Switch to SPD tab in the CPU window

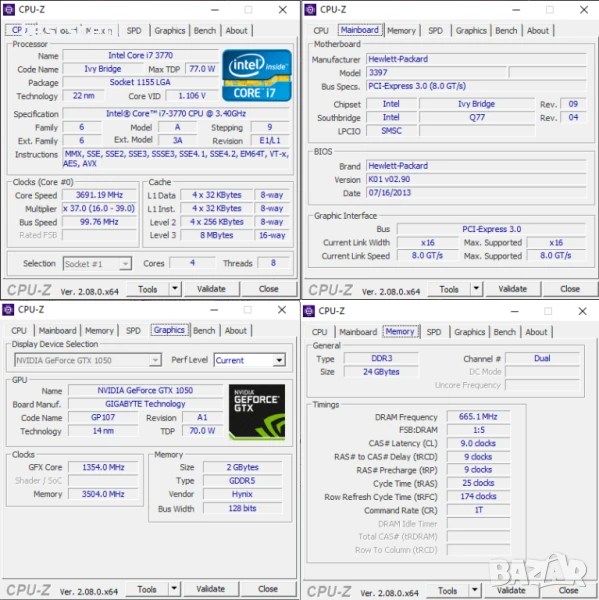[x=134, y=31]
